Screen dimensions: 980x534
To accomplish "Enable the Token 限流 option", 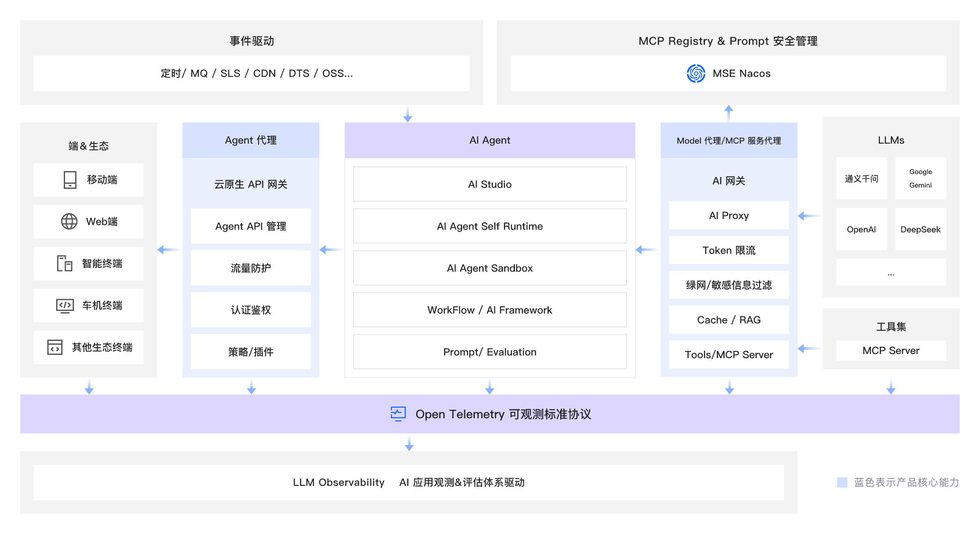I will pos(728,250).
